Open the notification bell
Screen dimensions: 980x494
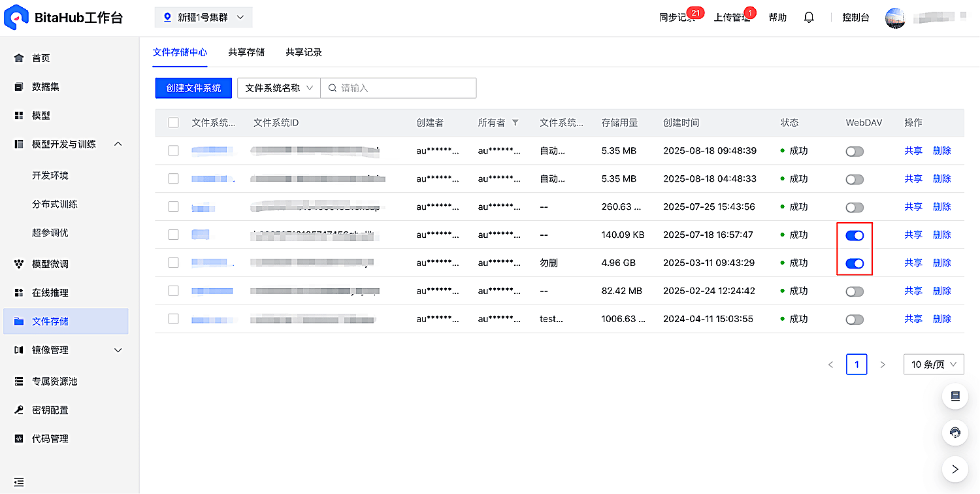coord(809,18)
